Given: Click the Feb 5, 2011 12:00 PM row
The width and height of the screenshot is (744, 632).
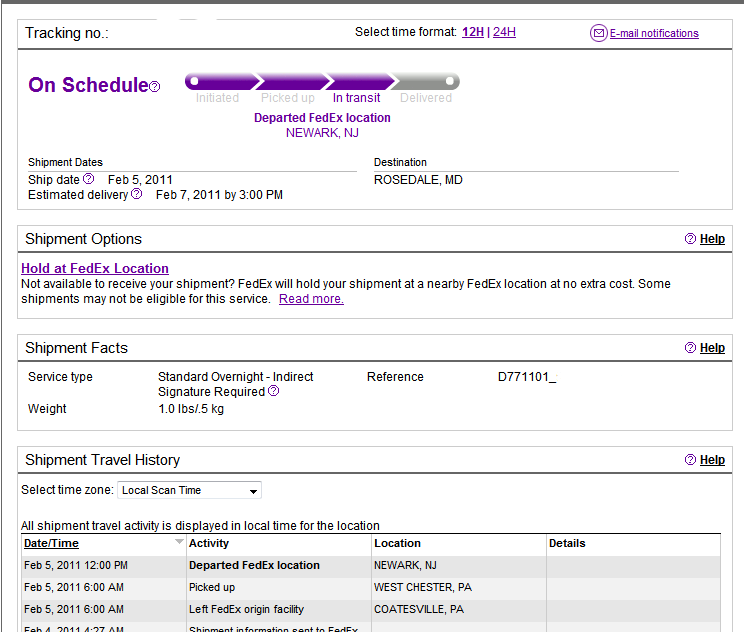Looking at the screenshot, I should point(371,566).
